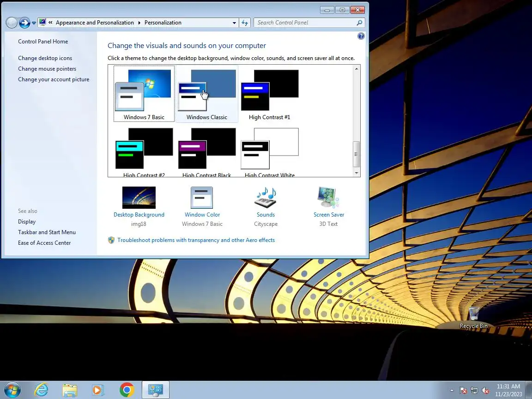This screenshot has height=399, width=532.
Task: Click the Control Panel taskbar button
Action: tap(155, 390)
